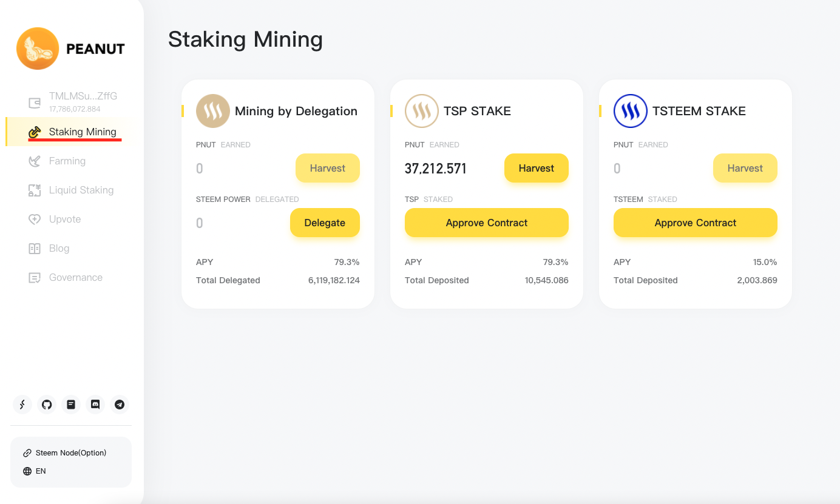Go to the Farming menu item
The width and height of the screenshot is (840, 504).
pos(67,161)
